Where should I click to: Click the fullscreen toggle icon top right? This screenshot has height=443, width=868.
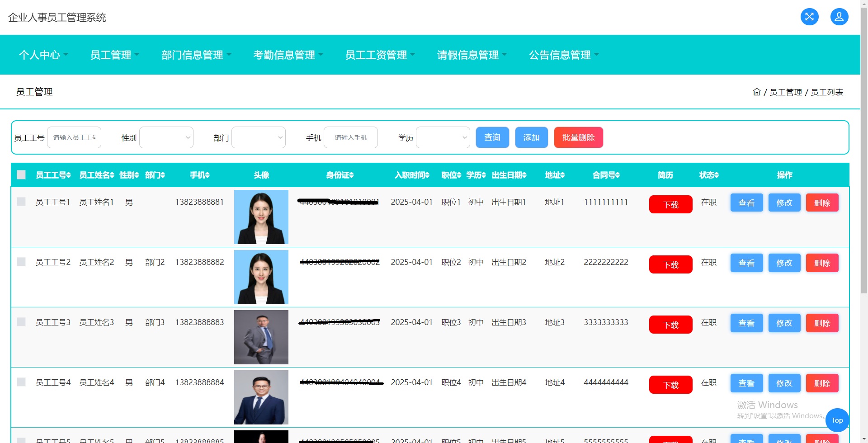(x=809, y=17)
